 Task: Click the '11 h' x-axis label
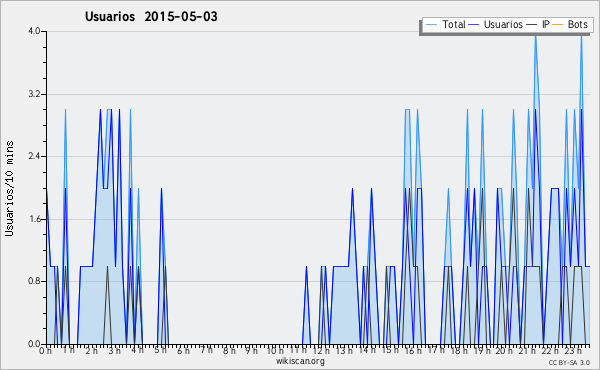(x=298, y=350)
